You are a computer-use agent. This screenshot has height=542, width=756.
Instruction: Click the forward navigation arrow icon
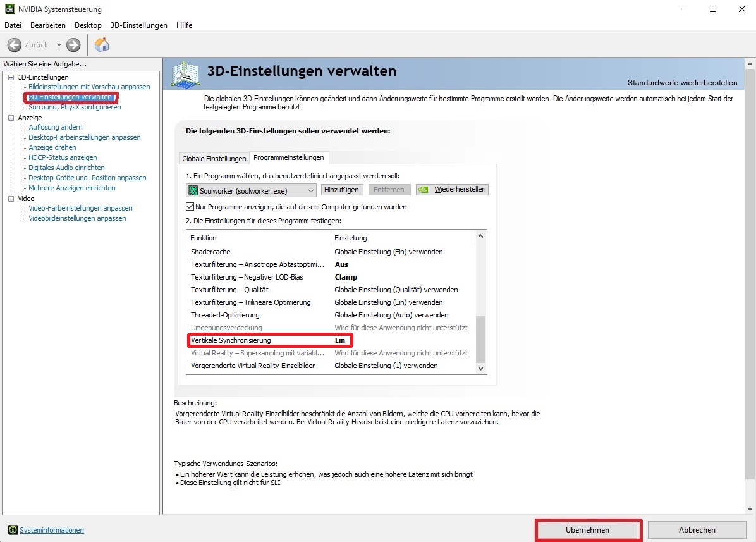point(73,45)
